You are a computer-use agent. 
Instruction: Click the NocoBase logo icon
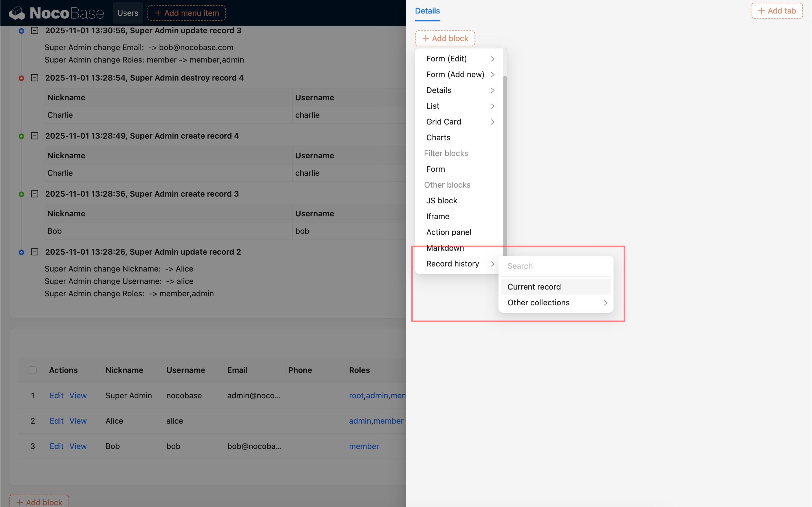pos(17,13)
